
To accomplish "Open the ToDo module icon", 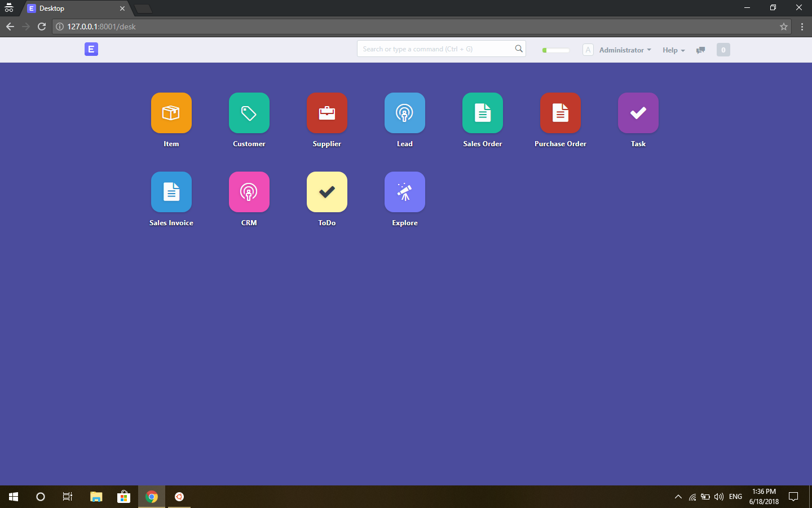I will [x=327, y=192].
